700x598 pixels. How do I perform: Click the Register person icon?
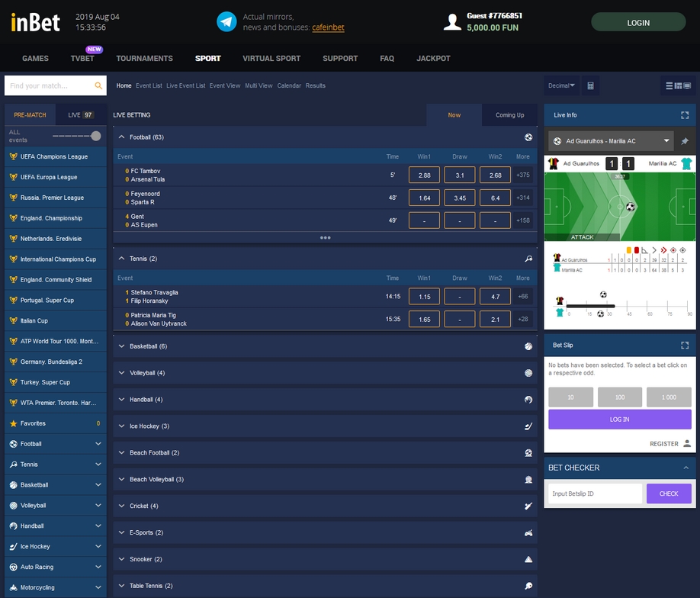click(687, 443)
